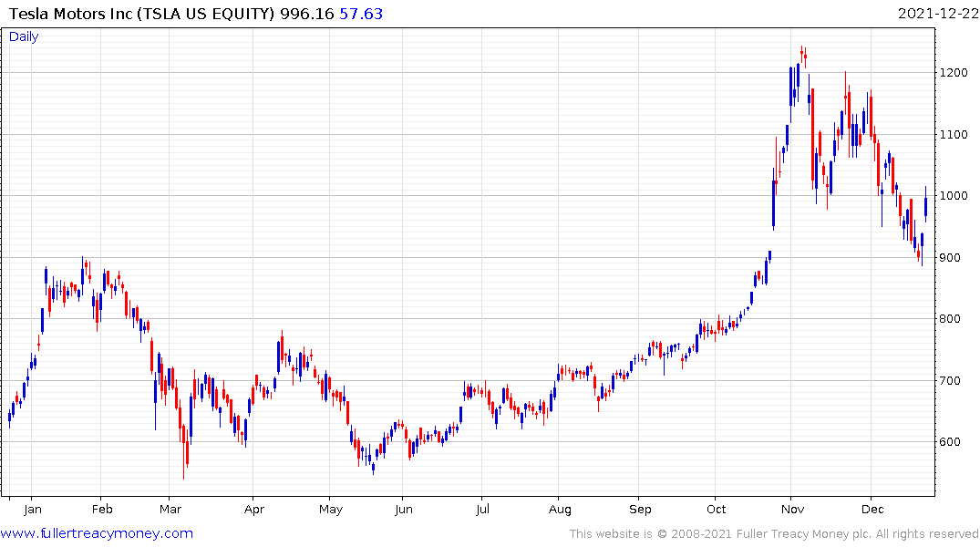This screenshot has height=547, width=980.
Task: Click the 600 price axis label
Action: [950, 441]
